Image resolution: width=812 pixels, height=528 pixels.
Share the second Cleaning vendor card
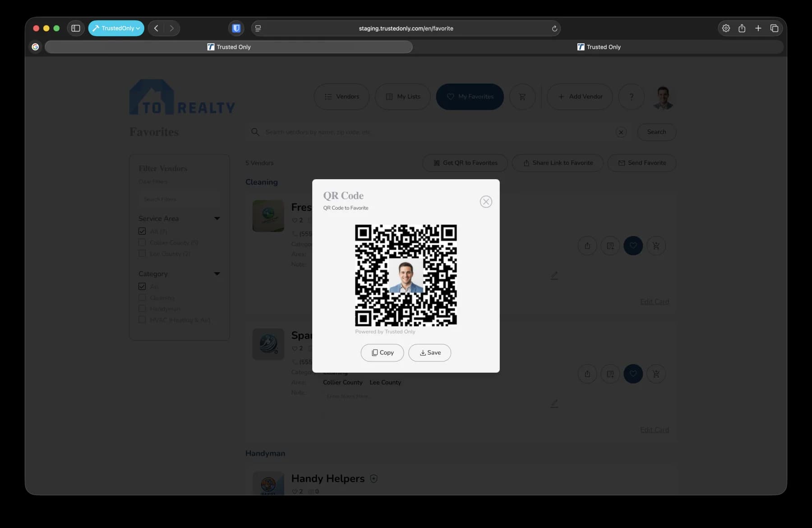point(587,374)
